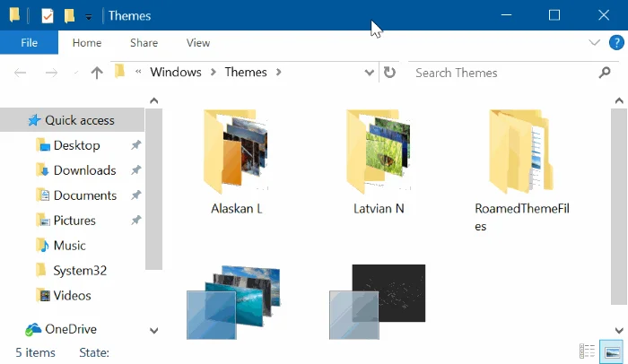Select the theme file with ocean wallpapers

233,302
